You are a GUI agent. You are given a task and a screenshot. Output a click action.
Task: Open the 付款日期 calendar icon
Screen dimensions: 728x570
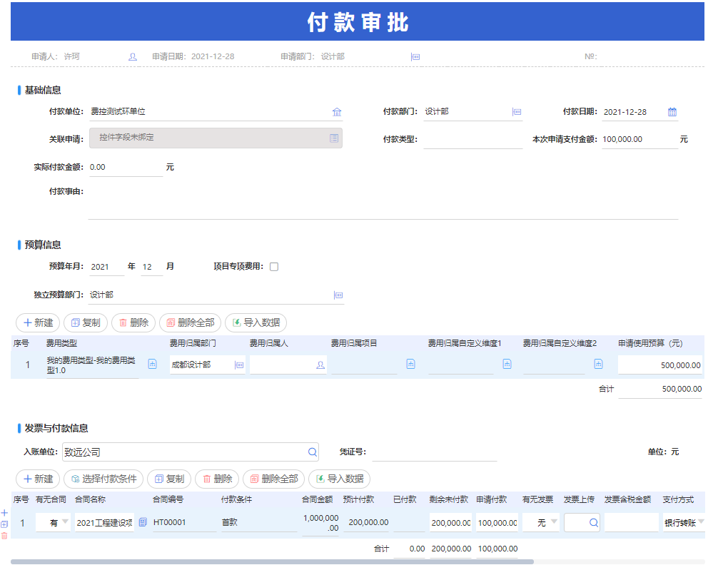pyautogui.click(x=672, y=112)
